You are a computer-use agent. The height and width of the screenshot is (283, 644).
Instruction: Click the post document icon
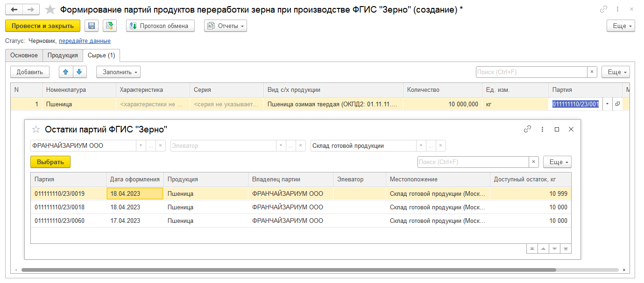click(x=110, y=26)
